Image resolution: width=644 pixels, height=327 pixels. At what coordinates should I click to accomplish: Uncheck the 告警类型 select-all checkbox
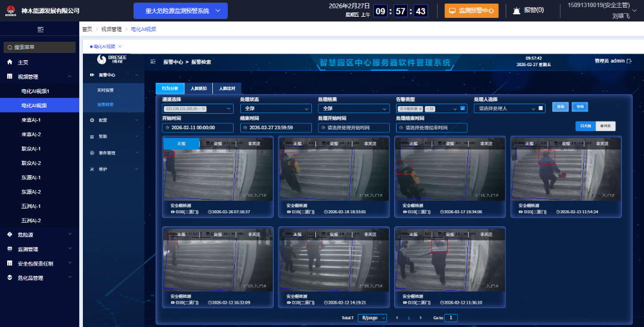[462, 108]
